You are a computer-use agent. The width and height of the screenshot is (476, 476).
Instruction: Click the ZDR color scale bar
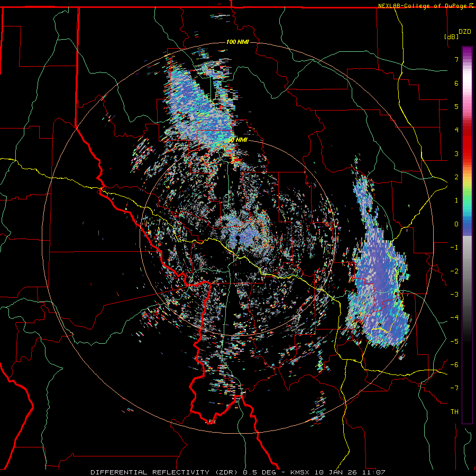coord(467,235)
